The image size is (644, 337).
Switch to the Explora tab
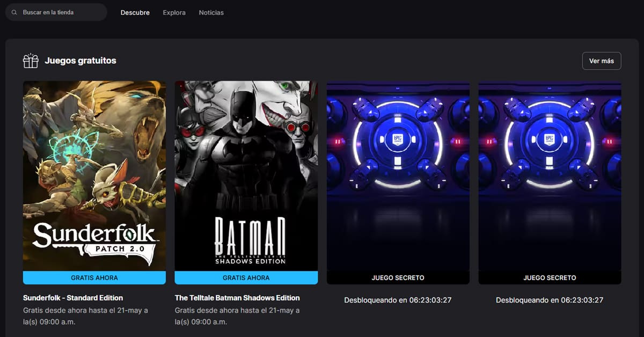click(174, 12)
